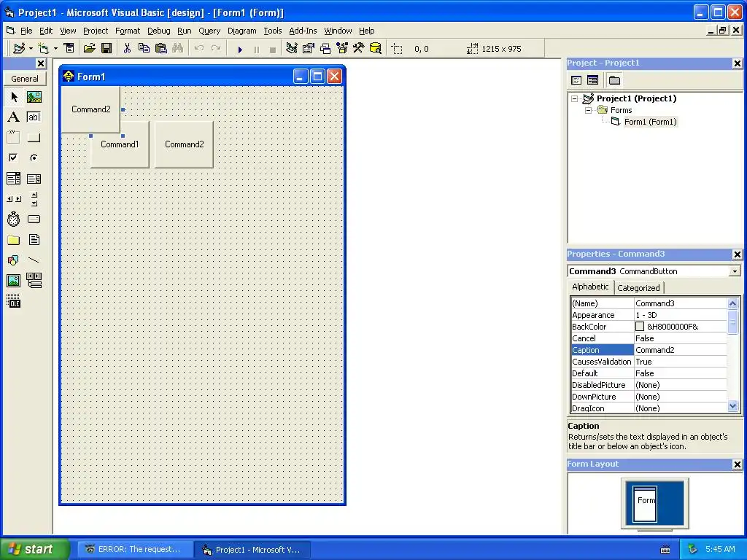This screenshot has width=747, height=560.
Task: Switch to the Categorized properties tab
Action: [638, 287]
